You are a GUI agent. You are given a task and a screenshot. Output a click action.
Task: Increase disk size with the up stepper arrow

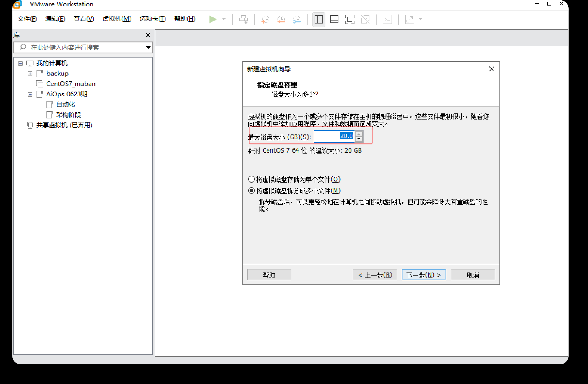(359, 134)
